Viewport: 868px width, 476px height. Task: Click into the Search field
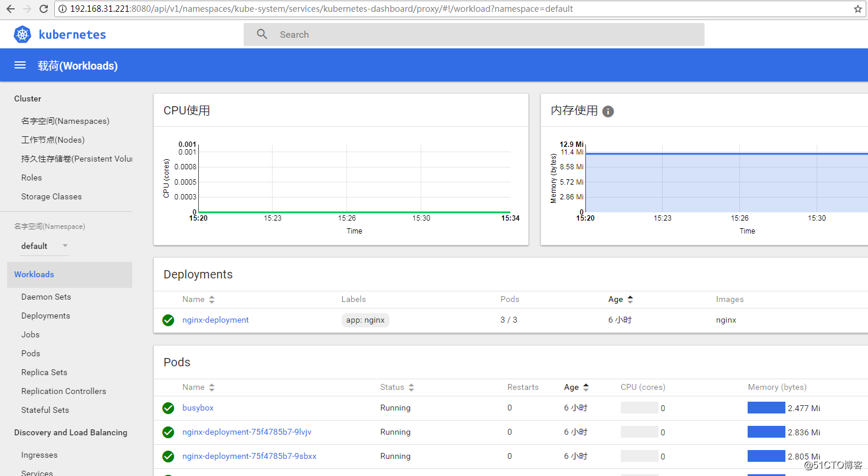474,34
